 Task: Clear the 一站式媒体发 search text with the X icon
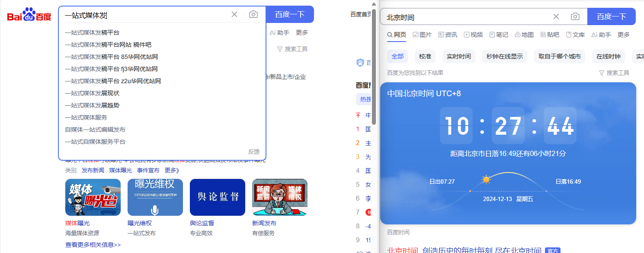coord(234,14)
